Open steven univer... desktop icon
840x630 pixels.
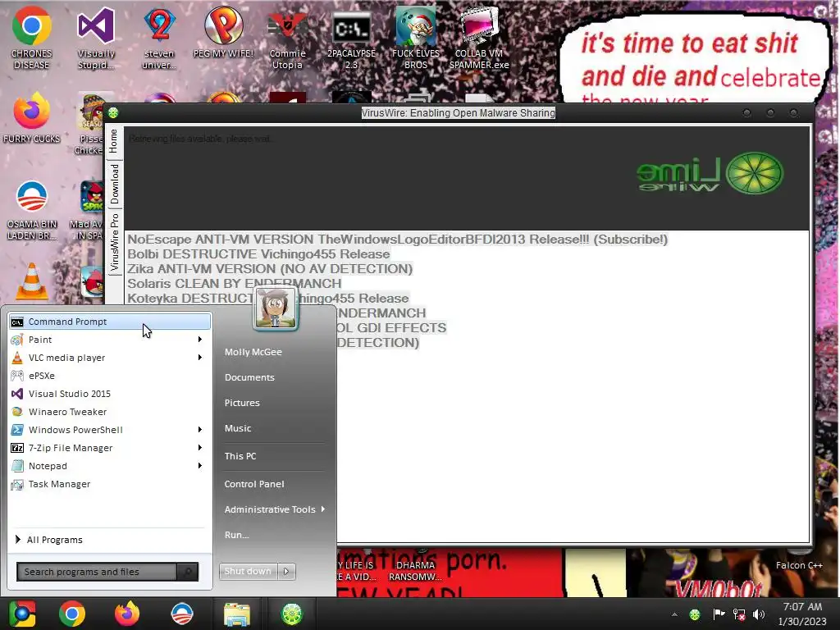(159, 38)
